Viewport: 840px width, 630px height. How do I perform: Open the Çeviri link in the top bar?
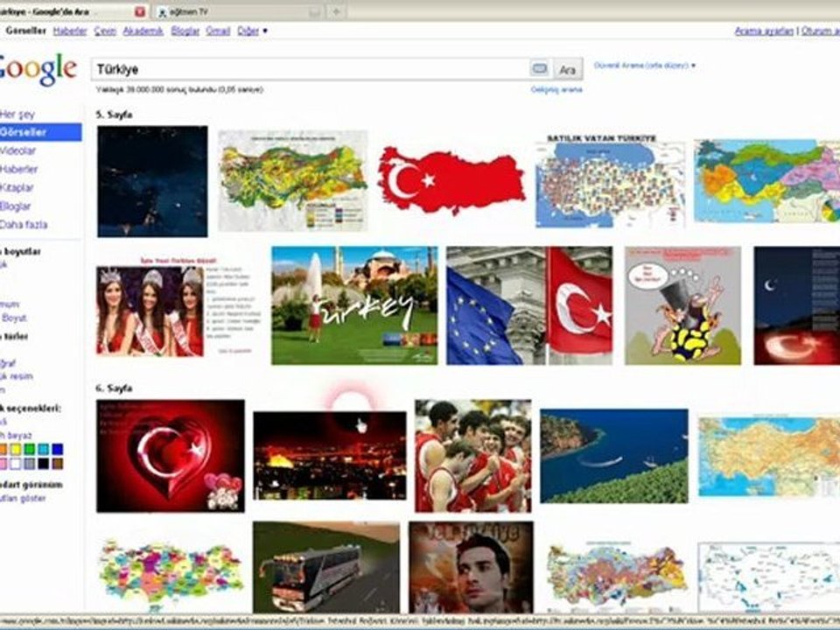pyautogui.click(x=105, y=31)
